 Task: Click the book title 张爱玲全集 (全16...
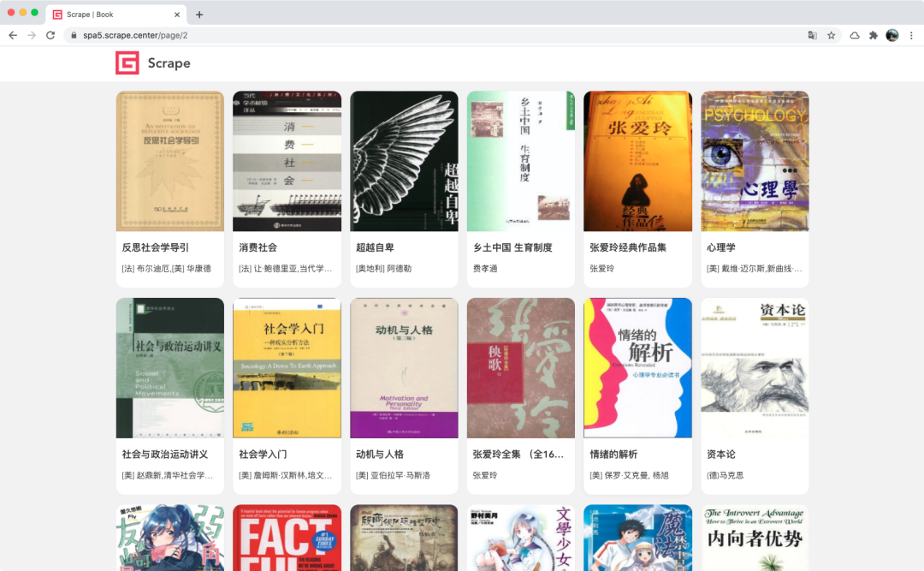pyautogui.click(x=518, y=455)
